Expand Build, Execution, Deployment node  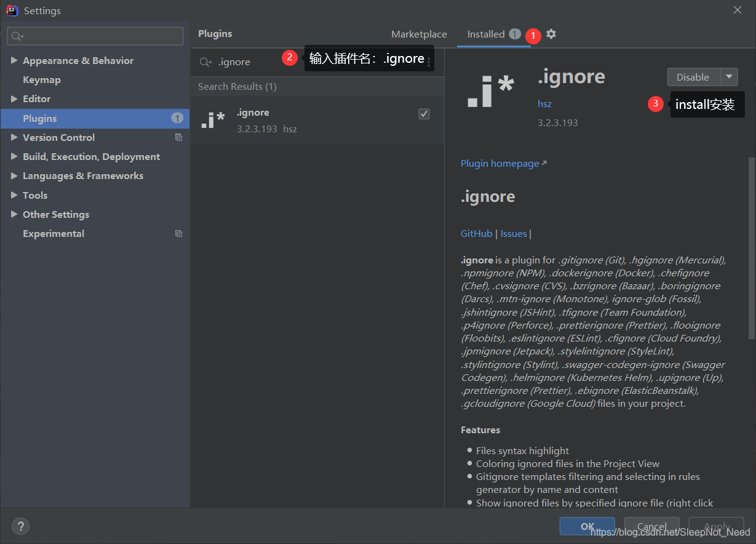coord(14,156)
